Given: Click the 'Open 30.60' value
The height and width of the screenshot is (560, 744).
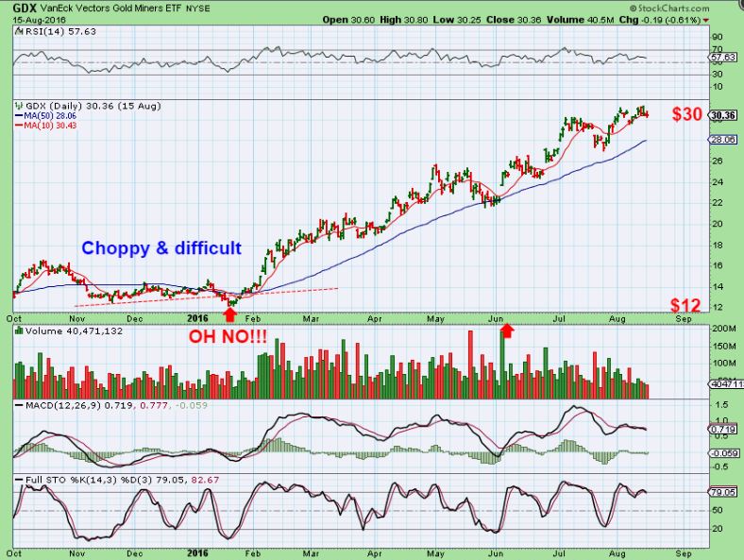Looking at the screenshot, I should 348,20.
